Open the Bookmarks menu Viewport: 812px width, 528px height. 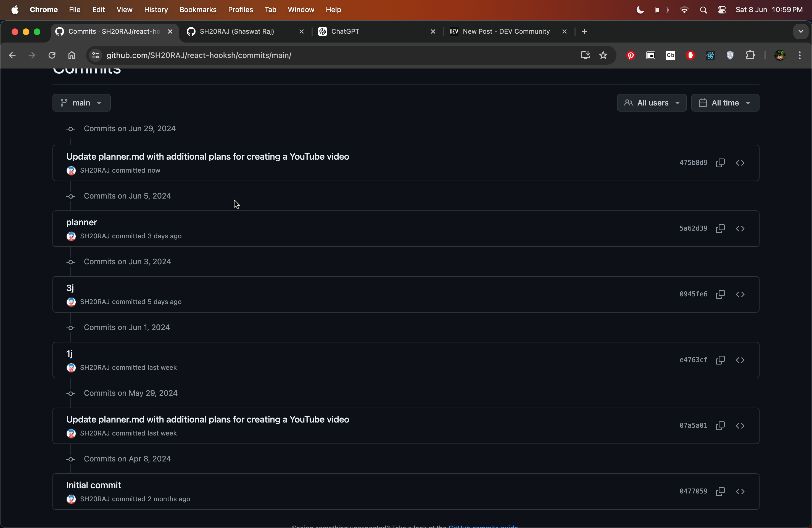click(198, 10)
